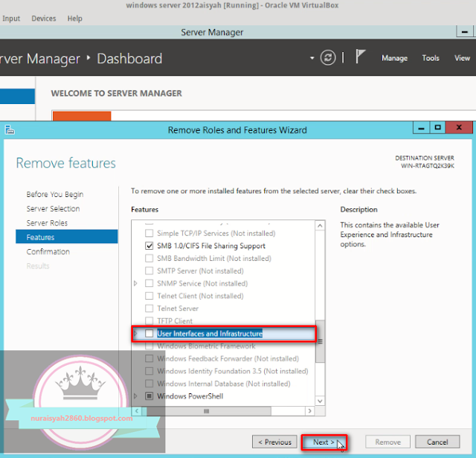
Task: Go to the Confirmation step
Action: (48, 251)
